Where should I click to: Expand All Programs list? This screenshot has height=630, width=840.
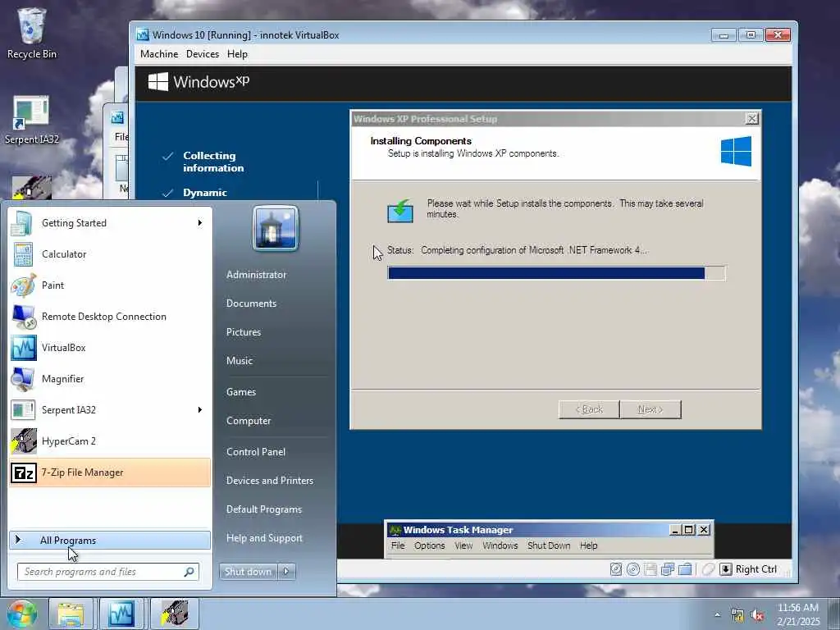pos(109,540)
